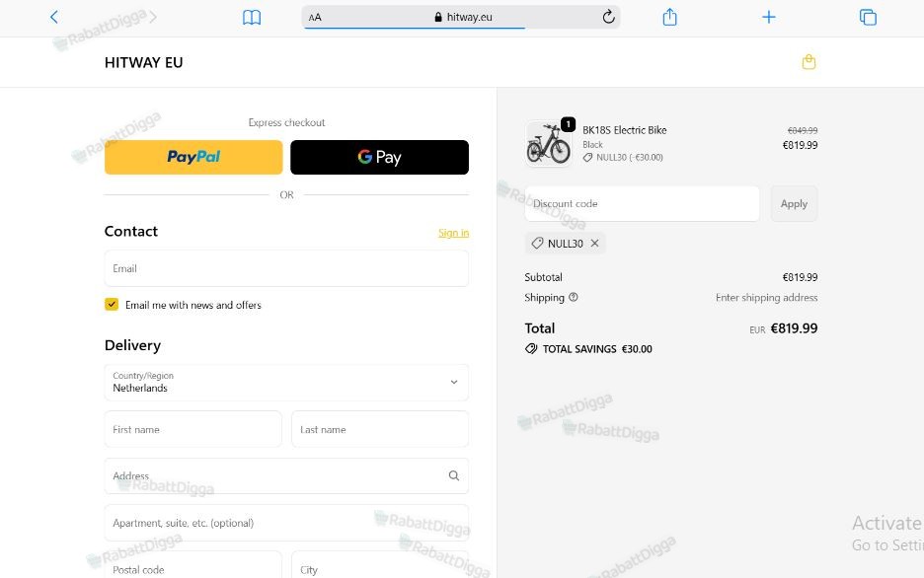Open the yellow shopping bag cart
Viewport: 924px width, 578px height.
808,62
